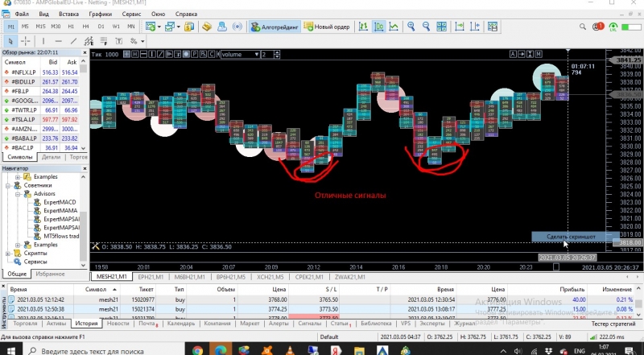Collapse the Advisors folder
644x355 pixels.
pos(18,193)
